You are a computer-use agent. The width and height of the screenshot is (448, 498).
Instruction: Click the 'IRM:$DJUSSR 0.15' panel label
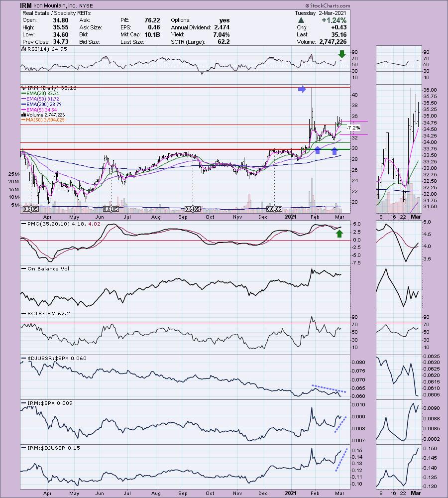pyautogui.click(x=53, y=448)
